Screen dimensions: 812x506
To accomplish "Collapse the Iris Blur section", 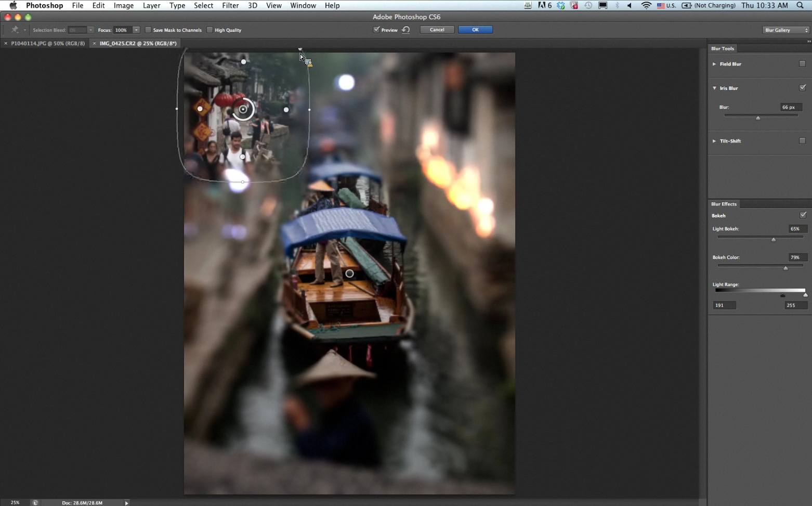I will [714, 88].
